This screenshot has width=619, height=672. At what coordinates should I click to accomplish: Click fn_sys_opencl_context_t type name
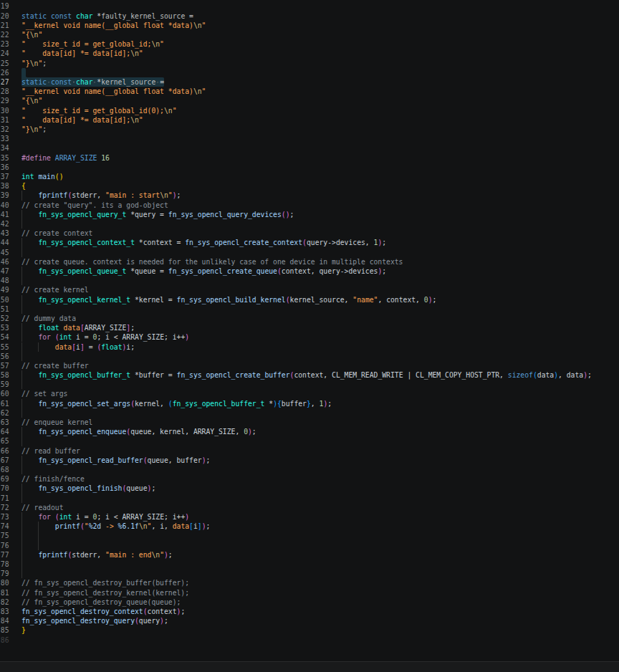[x=87, y=243]
